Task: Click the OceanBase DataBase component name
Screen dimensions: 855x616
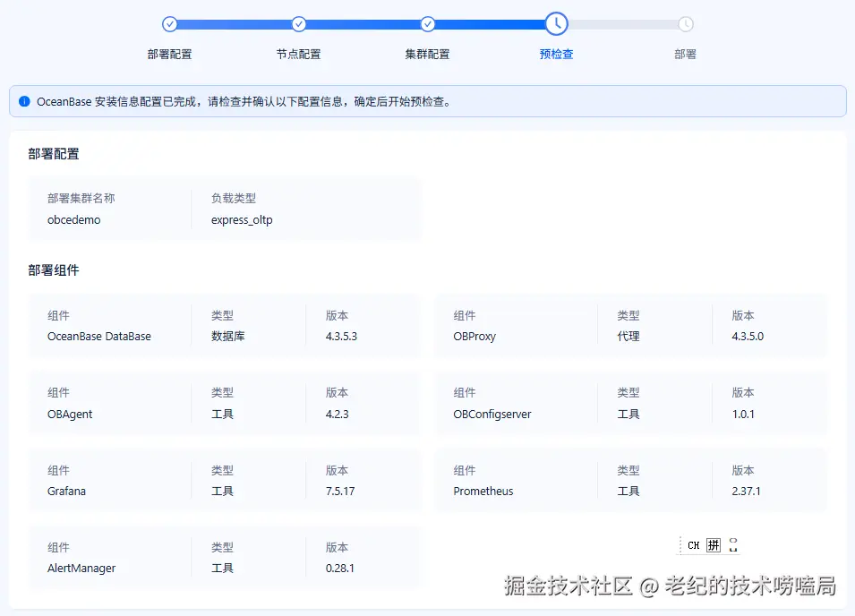Action: pos(99,337)
